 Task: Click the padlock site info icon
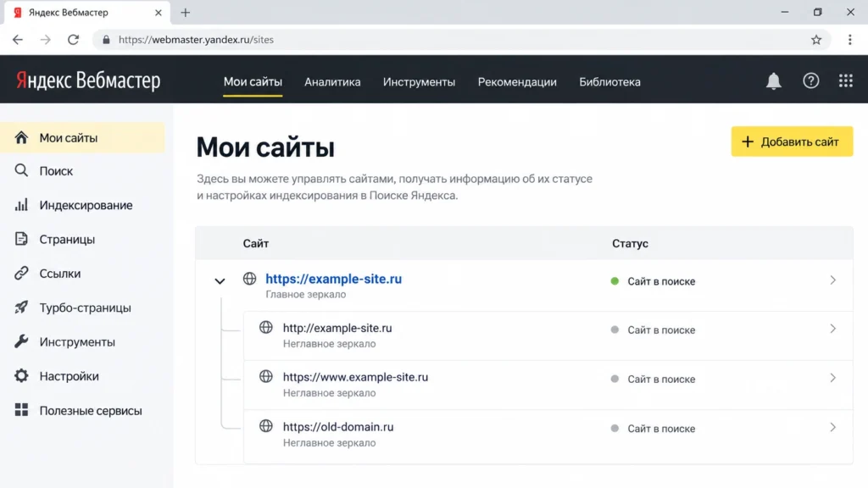pos(106,40)
